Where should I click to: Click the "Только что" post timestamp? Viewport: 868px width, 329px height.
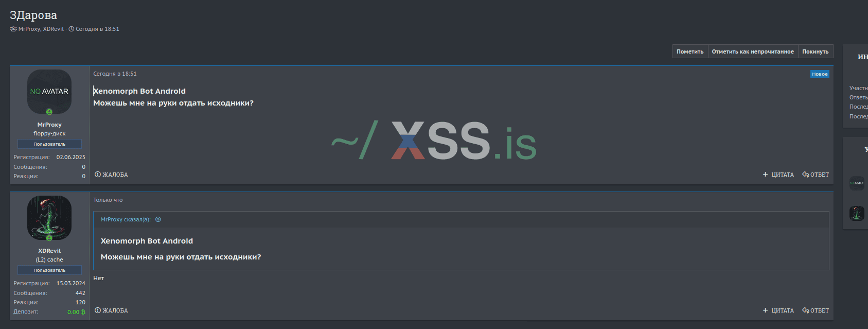tap(108, 200)
